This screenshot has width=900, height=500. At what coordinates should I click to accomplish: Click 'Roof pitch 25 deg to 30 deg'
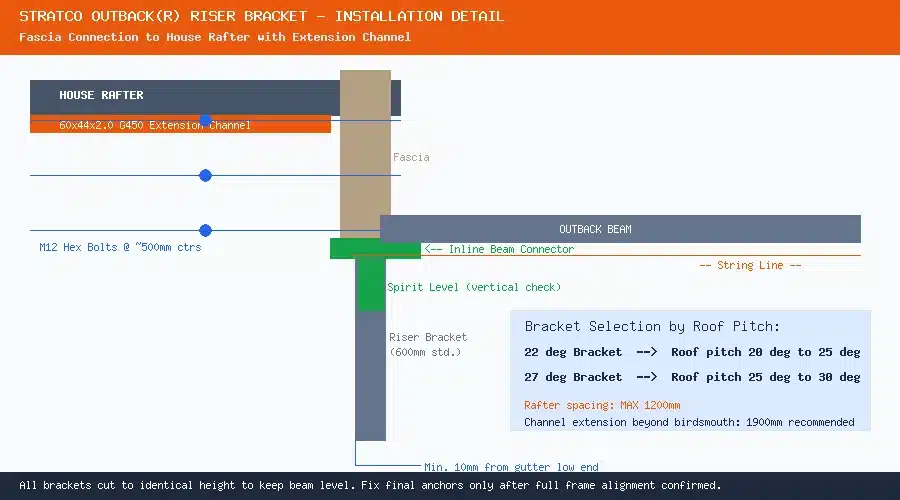pyautogui.click(x=766, y=377)
